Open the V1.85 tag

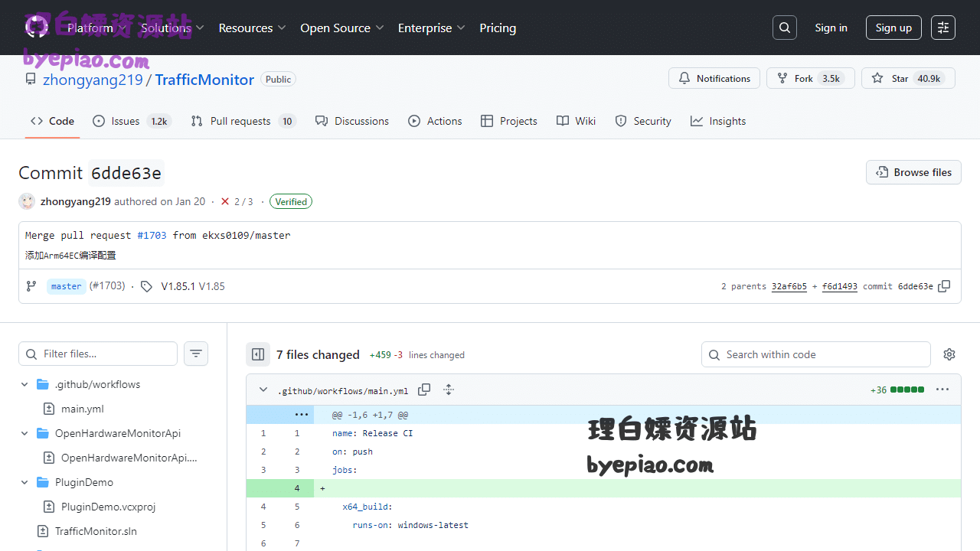tap(212, 286)
